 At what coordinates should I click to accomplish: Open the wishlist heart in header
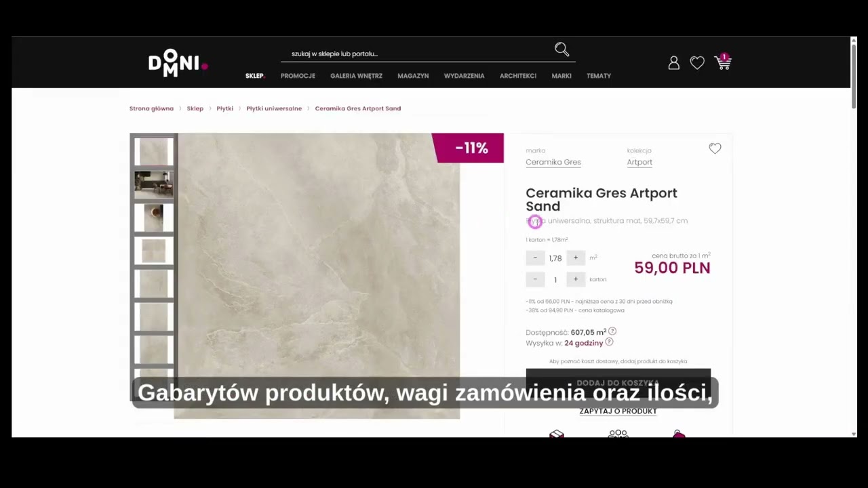click(697, 63)
